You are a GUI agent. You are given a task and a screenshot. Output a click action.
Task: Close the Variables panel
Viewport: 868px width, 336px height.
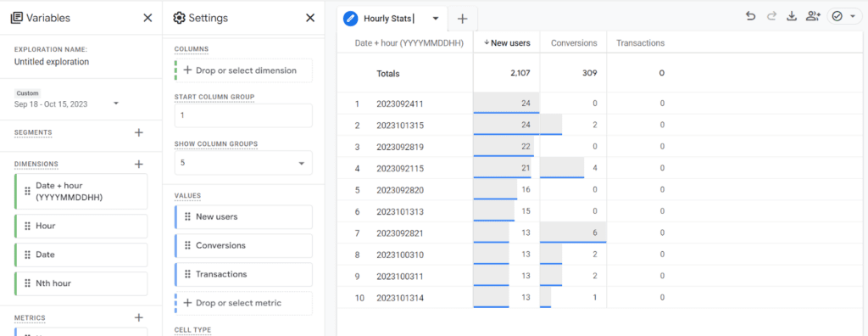[x=147, y=19]
